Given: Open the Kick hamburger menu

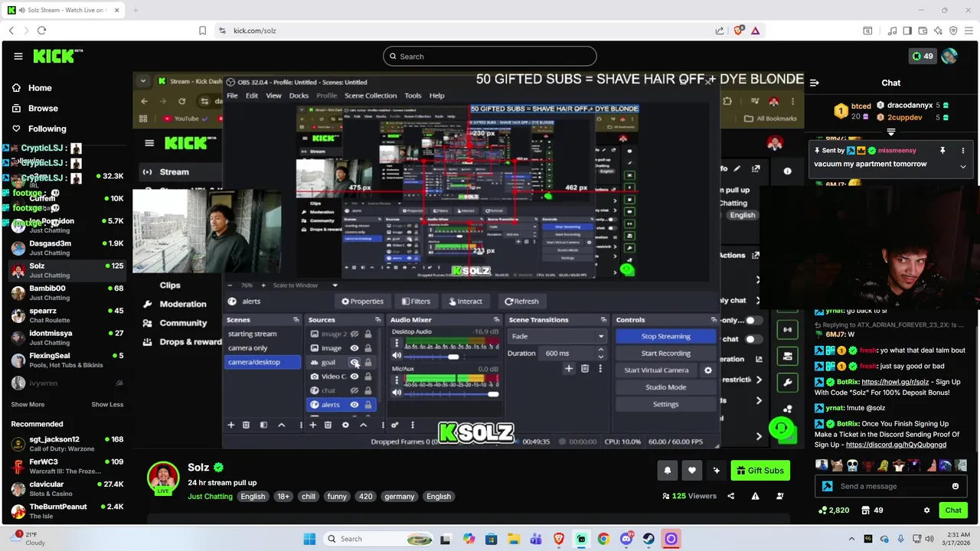Looking at the screenshot, I should coord(18,56).
